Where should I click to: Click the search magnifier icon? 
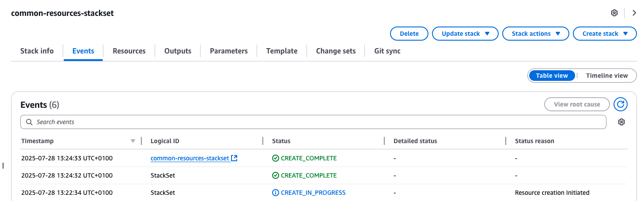coord(30,122)
